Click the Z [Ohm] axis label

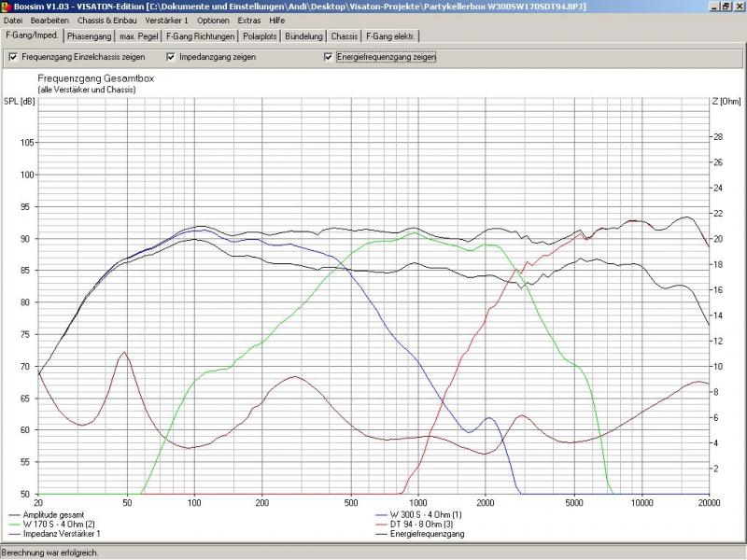point(726,102)
